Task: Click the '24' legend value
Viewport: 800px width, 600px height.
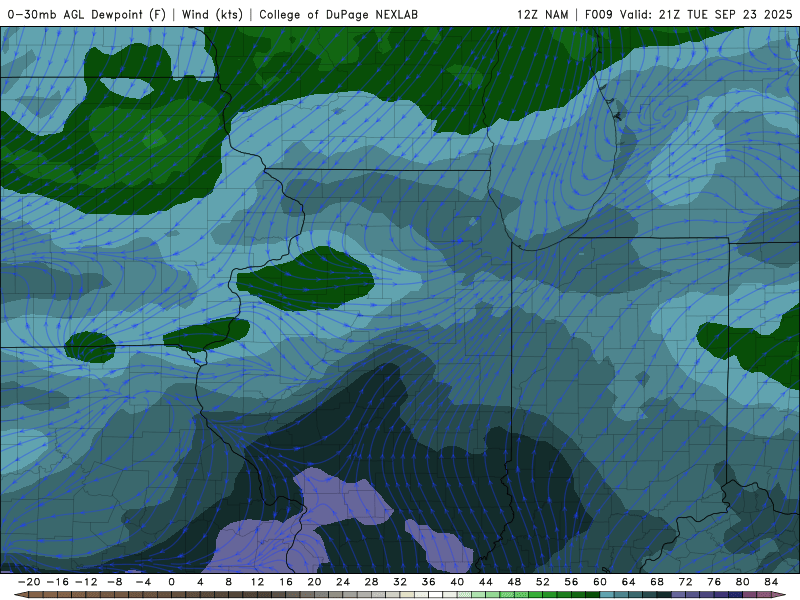Action: pyautogui.click(x=343, y=582)
